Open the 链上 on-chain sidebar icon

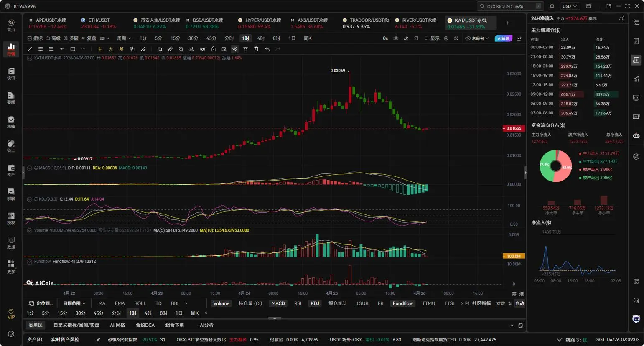coord(11,146)
